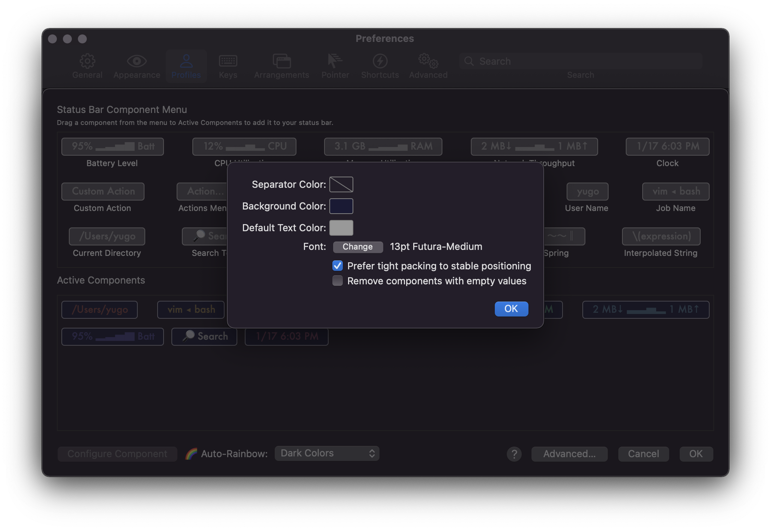771x532 pixels.
Task: Select the Profiles pane icon
Action: coord(186,66)
